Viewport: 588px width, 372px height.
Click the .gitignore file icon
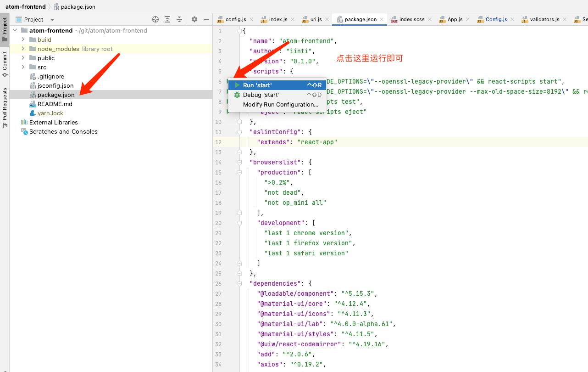(33, 76)
